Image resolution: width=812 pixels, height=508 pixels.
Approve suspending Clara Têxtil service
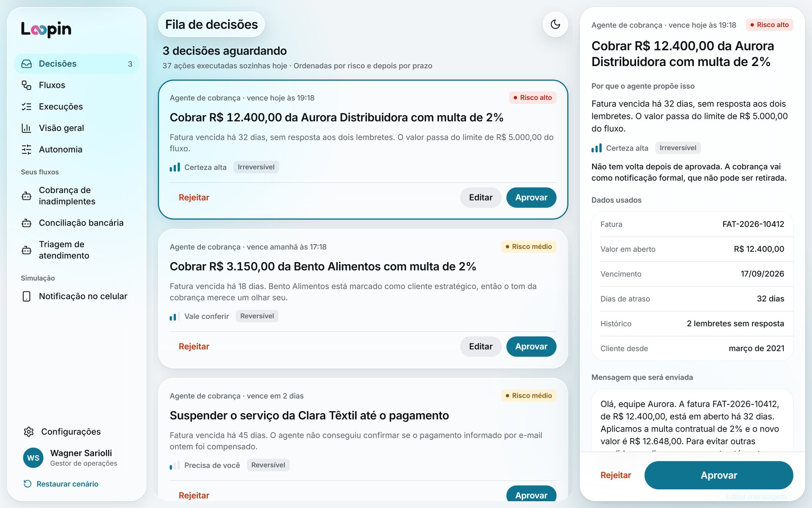pyautogui.click(x=531, y=494)
